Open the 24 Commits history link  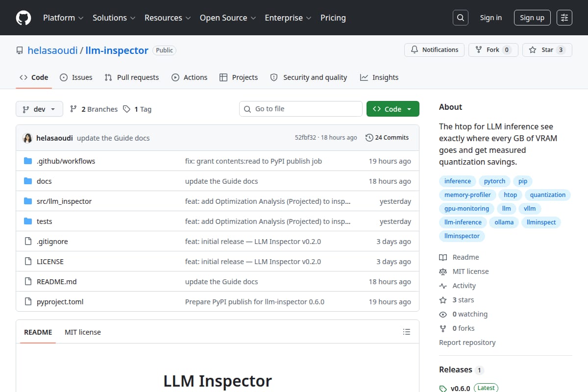pos(387,138)
